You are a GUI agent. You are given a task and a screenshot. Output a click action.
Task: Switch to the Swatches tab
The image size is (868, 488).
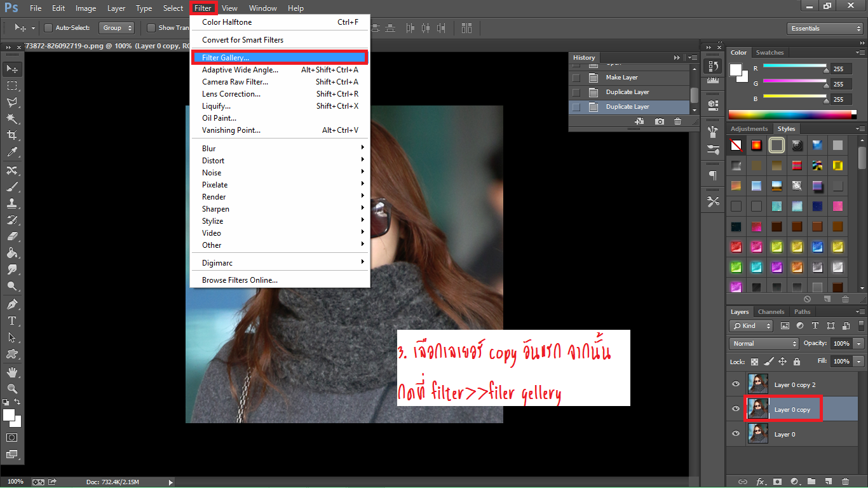tap(770, 53)
